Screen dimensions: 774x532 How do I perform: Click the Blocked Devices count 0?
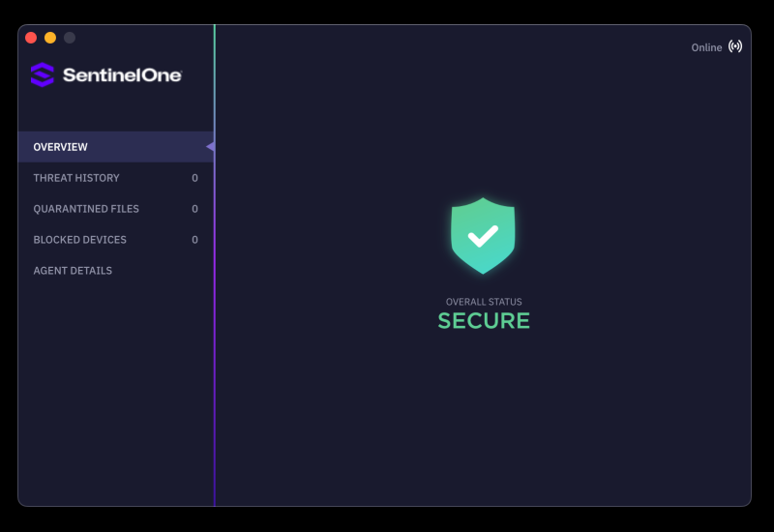pyautogui.click(x=195, y=239)
